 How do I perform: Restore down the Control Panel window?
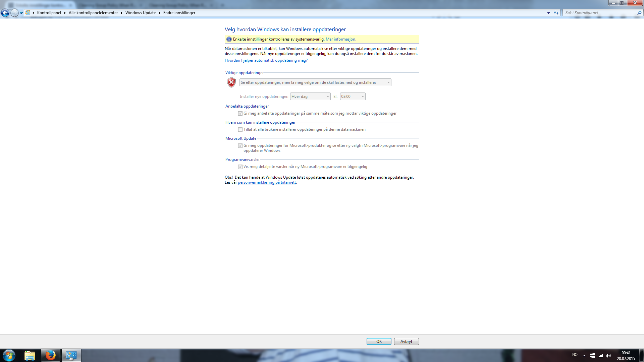pyautogui.click(x=622, y=3)
